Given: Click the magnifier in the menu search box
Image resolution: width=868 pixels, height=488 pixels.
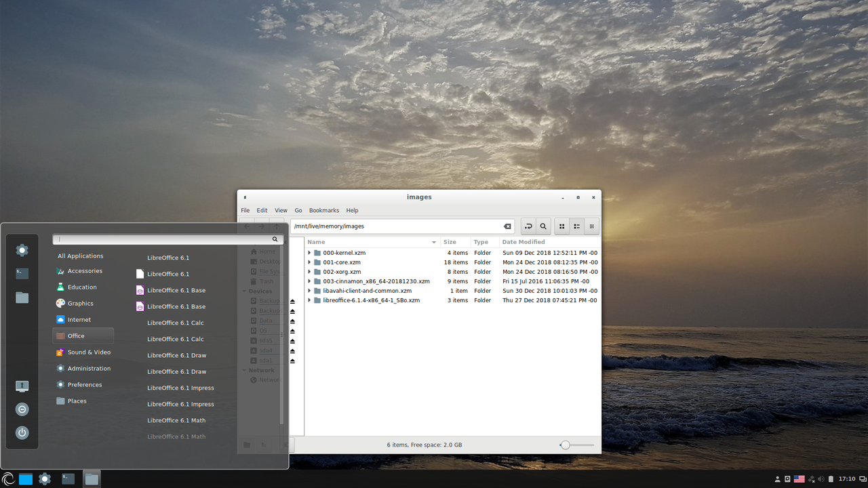Looking at the screenshot, I should (275, 239).
